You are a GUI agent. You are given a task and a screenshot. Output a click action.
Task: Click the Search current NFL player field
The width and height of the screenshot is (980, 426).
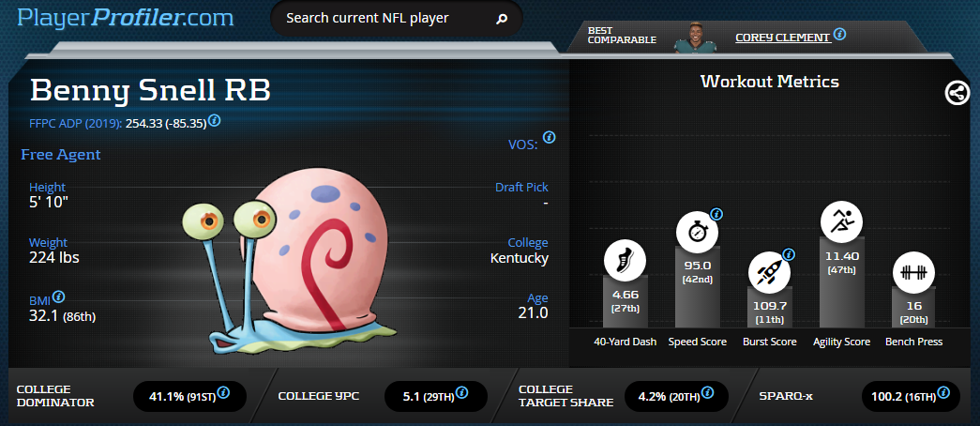tap(384, 18)
